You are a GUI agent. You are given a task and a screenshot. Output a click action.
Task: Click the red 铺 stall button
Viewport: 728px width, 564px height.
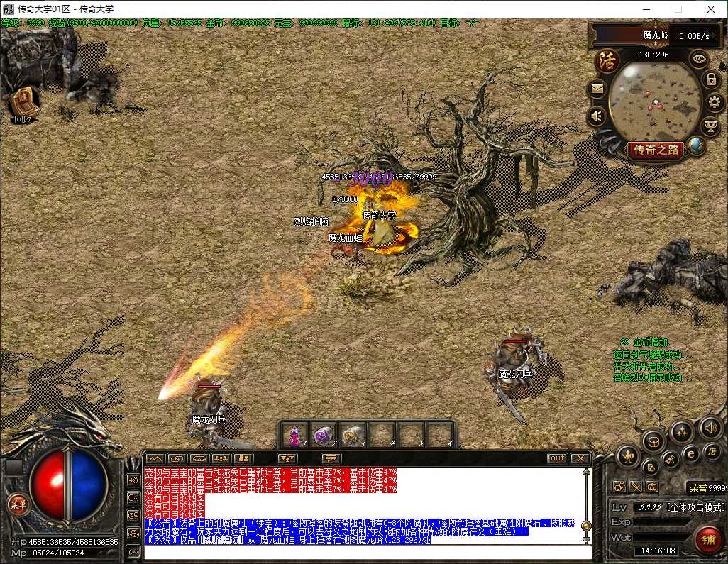708,540
